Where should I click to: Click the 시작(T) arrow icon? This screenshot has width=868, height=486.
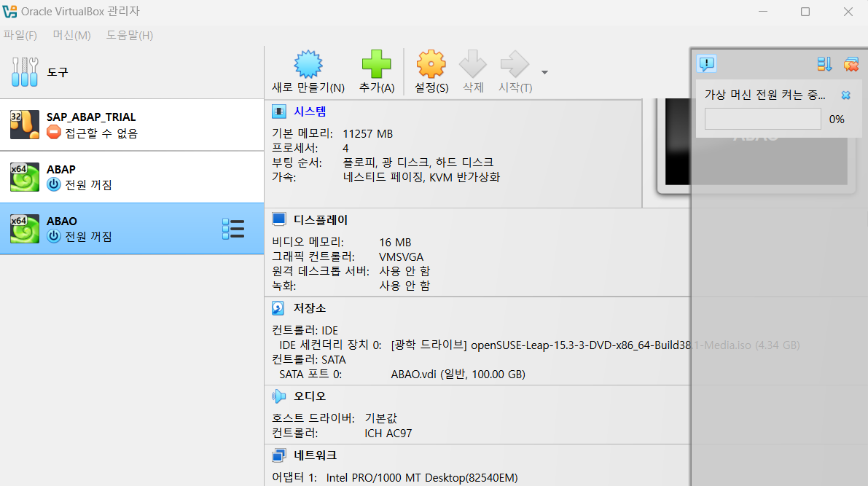(x=515, y=64)
